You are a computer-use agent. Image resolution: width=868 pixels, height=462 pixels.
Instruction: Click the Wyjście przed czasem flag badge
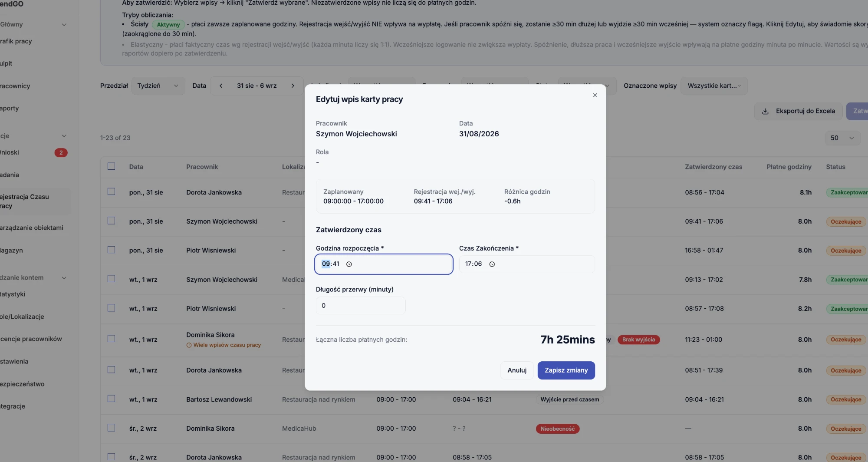(x=570, y=399)
